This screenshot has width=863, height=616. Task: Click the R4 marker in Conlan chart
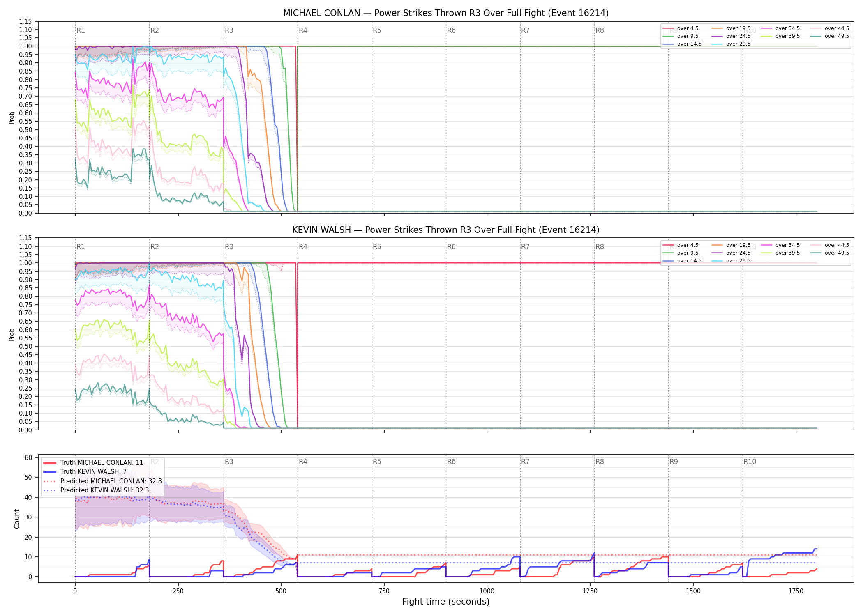coord(303,30)
